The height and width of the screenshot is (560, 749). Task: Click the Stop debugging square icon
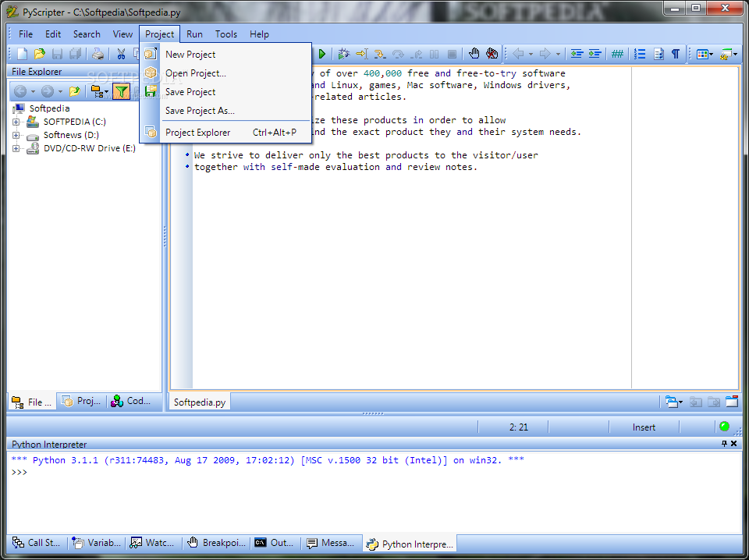coord(452,54)
